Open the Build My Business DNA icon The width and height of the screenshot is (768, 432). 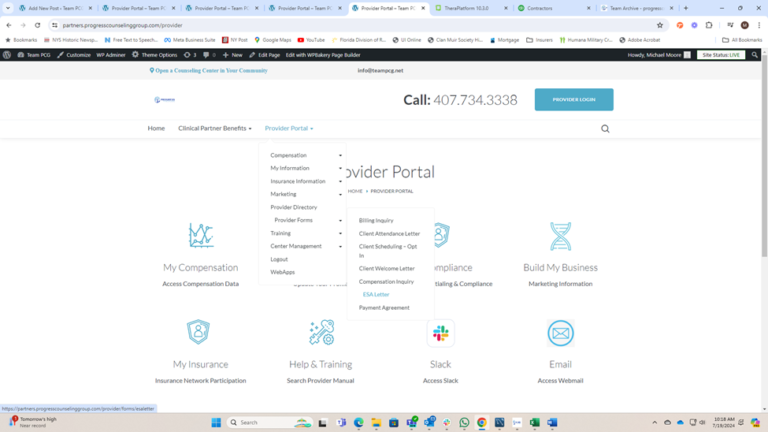tap(560, 236)
